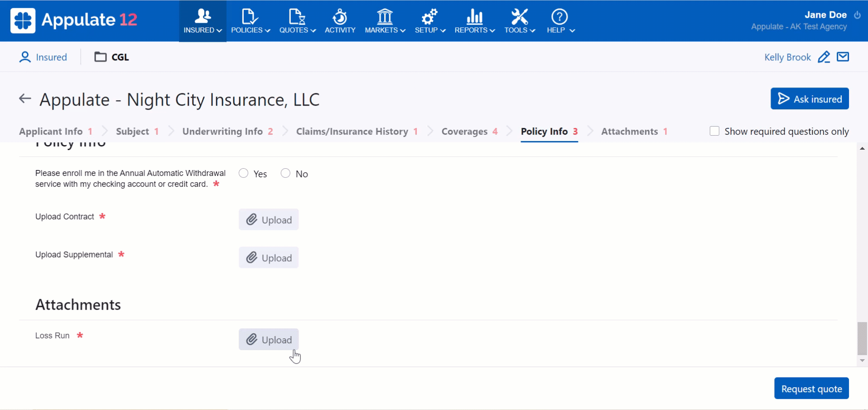Expand the POLICIES menu chevron
Screen dimensions: 868x410
[267, 30]
